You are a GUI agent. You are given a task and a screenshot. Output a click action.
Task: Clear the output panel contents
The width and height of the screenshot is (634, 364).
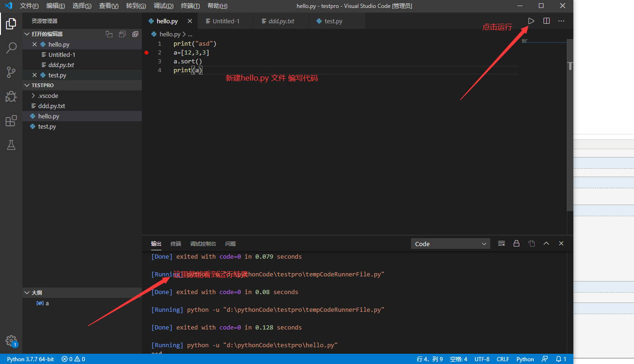click(x=502, y=243)
